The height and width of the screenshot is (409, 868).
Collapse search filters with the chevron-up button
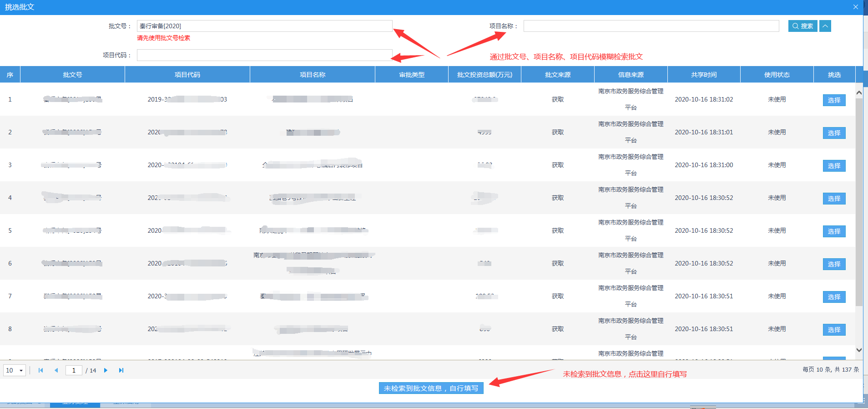click(825, 26)
